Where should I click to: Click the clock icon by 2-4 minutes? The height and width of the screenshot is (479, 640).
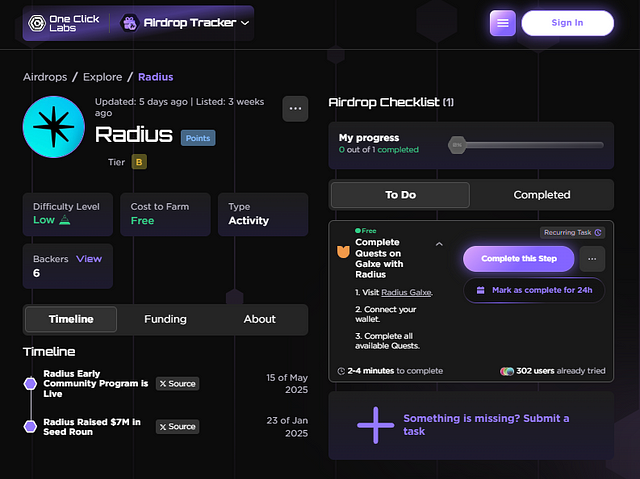pyautogui.click(x=341, y=371)
